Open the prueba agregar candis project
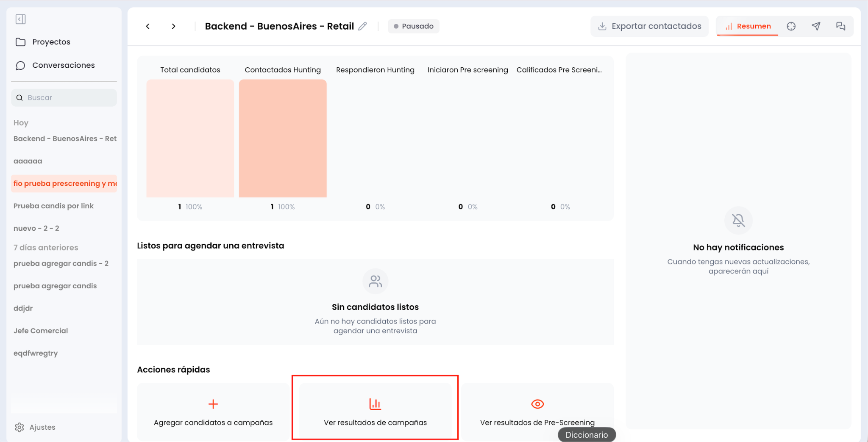The image size is (868, 442). [x=55, y=286]
